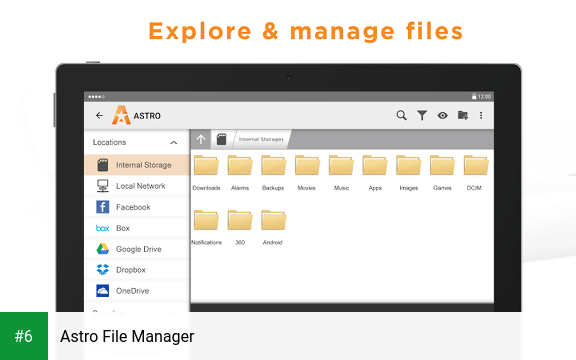
Task: Go back with the arrow beside ASTRO
Action: click(99, 116)
